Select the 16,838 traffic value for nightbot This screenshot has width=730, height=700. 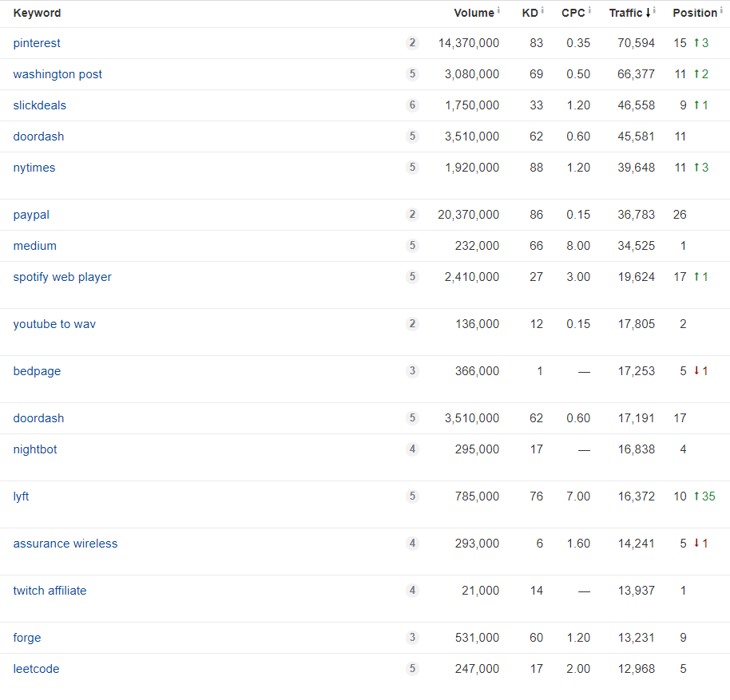(636, 449)
